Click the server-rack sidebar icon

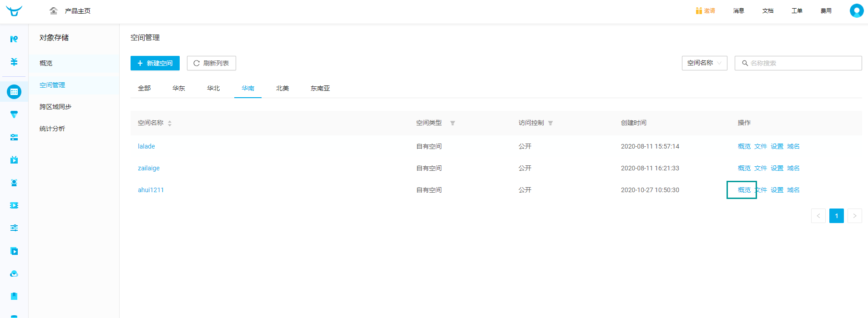14,137
